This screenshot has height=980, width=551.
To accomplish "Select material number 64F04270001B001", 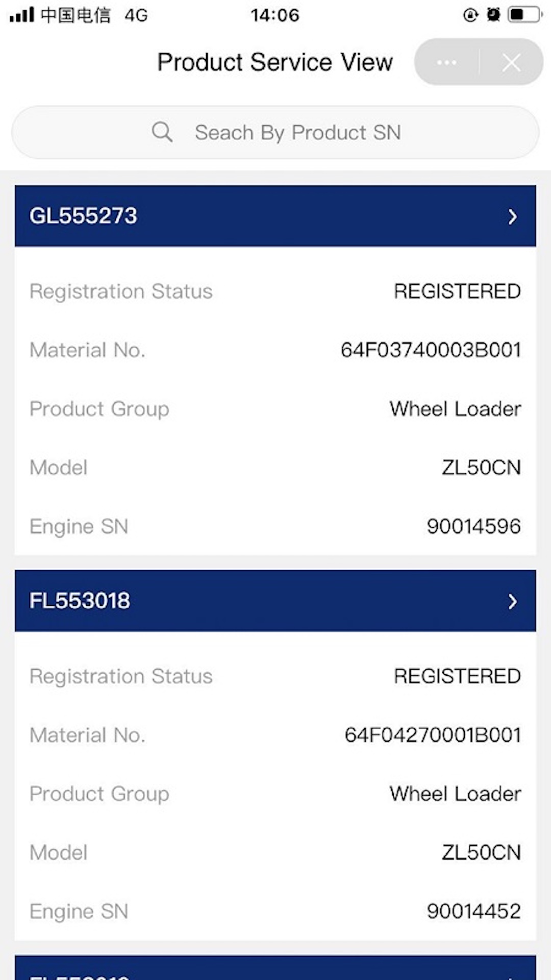I will tap(433, 735).
